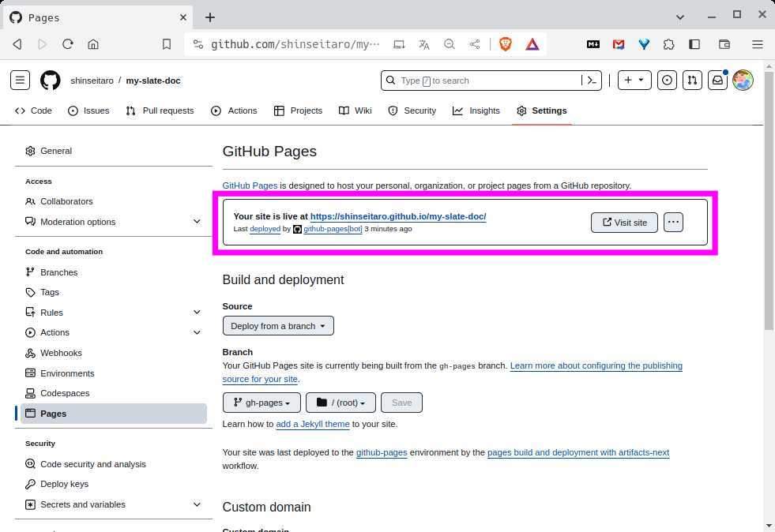Open the extensions puzzle icon
Viewport: 775px width, 532px height.
click(x=668, y=44)
